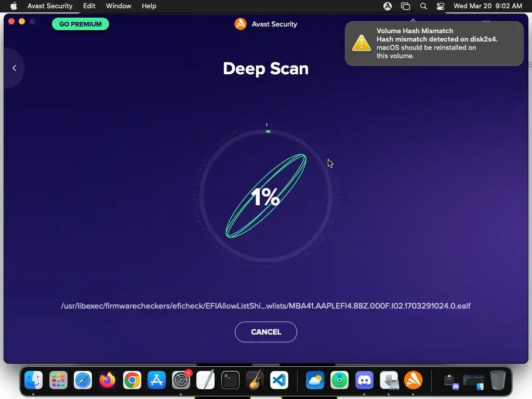532x399 pixels.
Task: Close the Avast Security window
Action: [11, 22]
